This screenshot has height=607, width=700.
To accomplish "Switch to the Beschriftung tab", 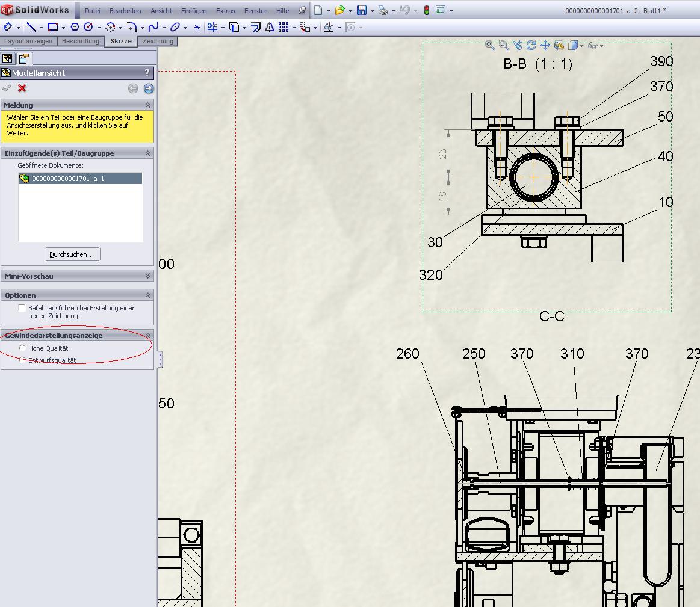I will click(x=80, y=41).
